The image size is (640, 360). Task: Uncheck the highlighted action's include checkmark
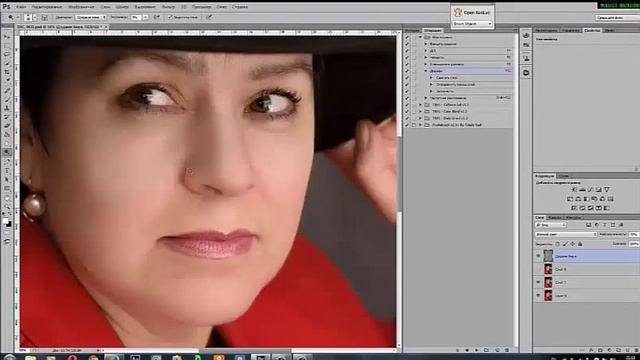[407, 71]
